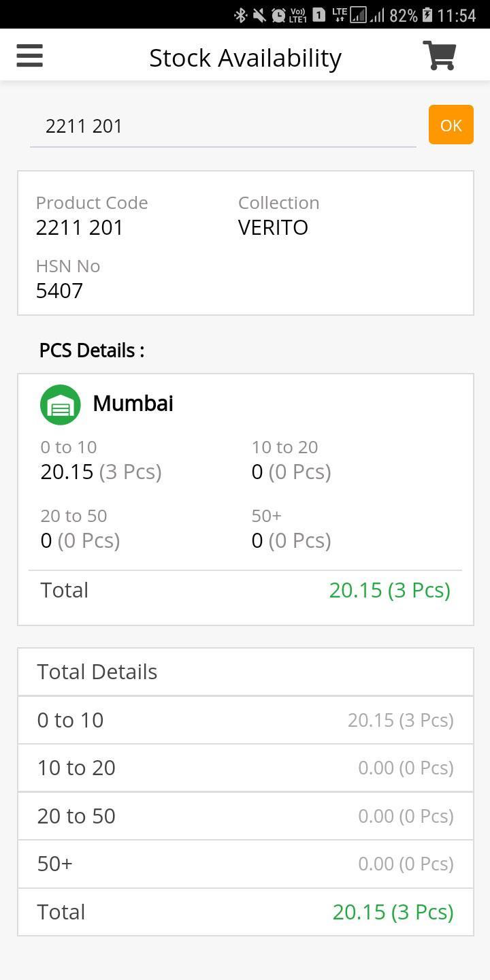Tap the Total Details header
This screenshot has width=490, height=980.
(245, 672)
